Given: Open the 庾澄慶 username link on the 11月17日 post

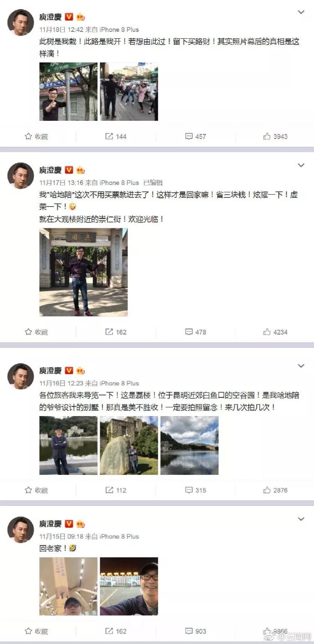Looking at the screenshot, I should pyautogui.click(x=50, y=170).
